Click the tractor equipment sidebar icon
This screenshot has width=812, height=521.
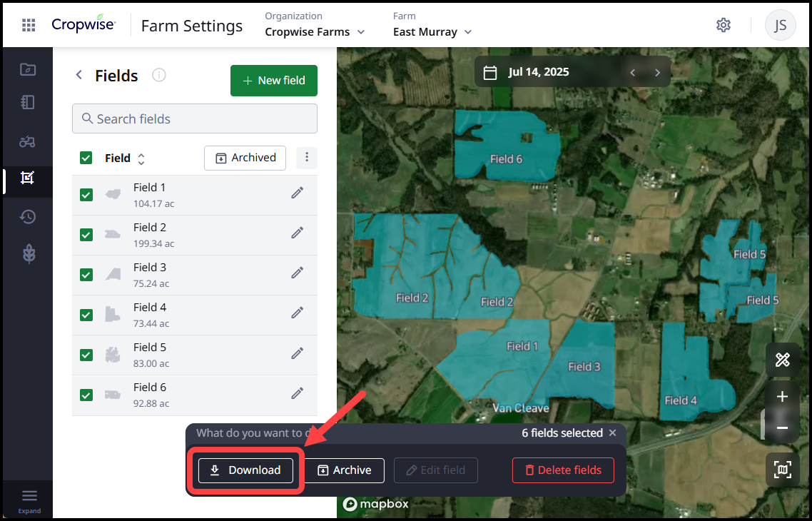click(28, 141)
